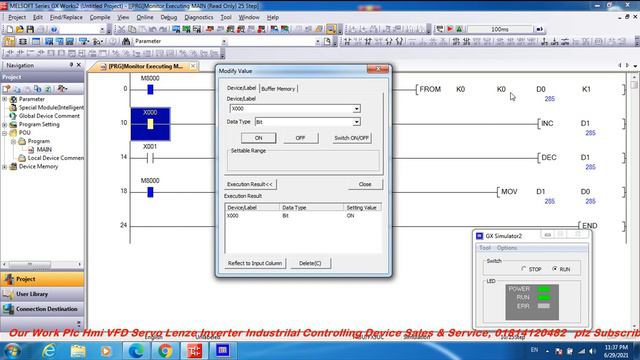This screenshot has width=640, height=360.
Task: Click the Execution Result<< button
Action: click(x=250, y=184)
